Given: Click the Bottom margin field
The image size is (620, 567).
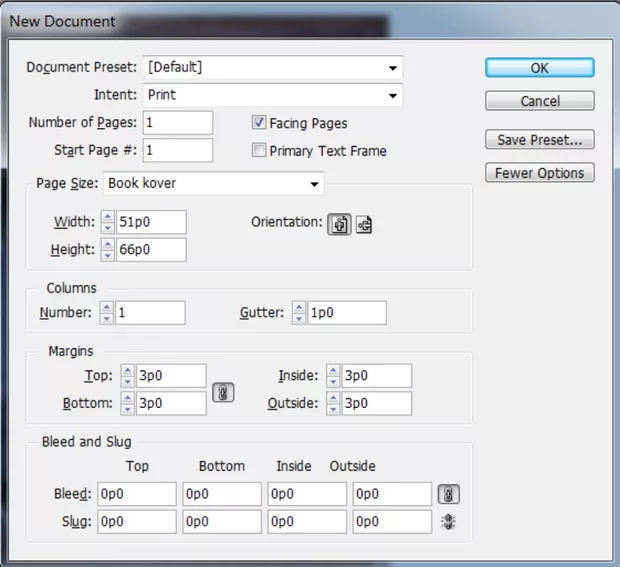Looking at the screenshot, I should (171, 403).
